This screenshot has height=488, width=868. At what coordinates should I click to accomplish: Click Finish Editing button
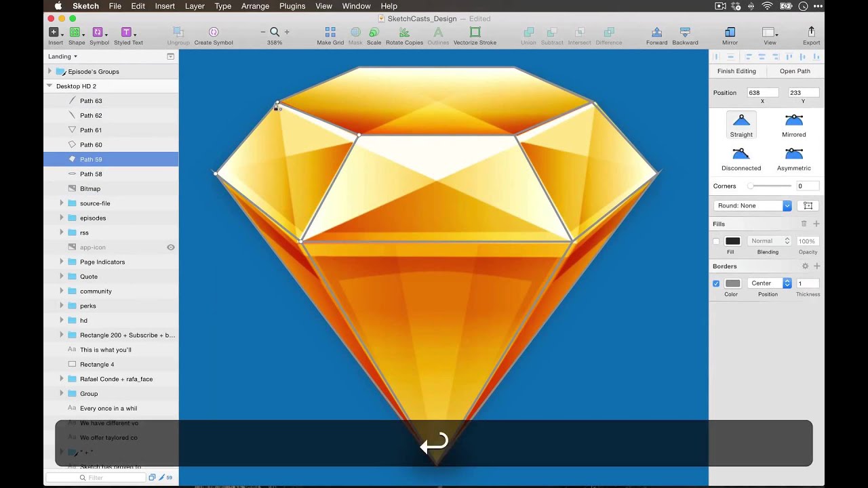click(736, 71)
